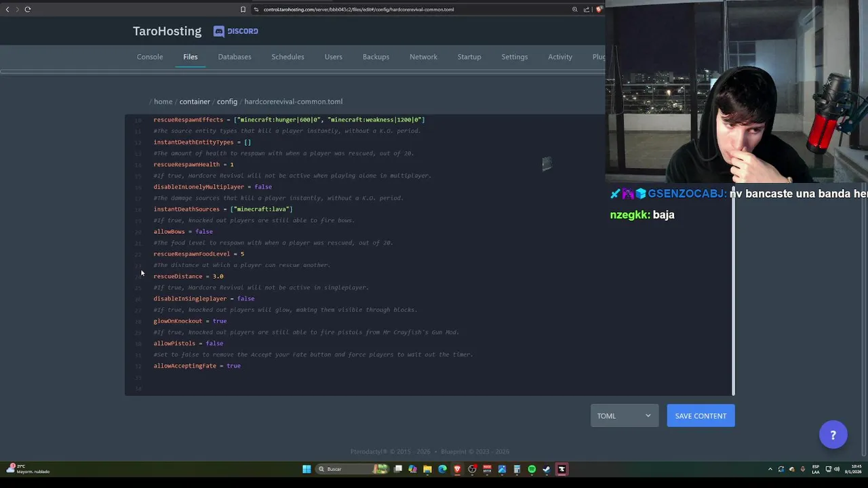The width and height of the screenshot is (868, 488).
Task: Select the Files tab
Action: (191, 57)
